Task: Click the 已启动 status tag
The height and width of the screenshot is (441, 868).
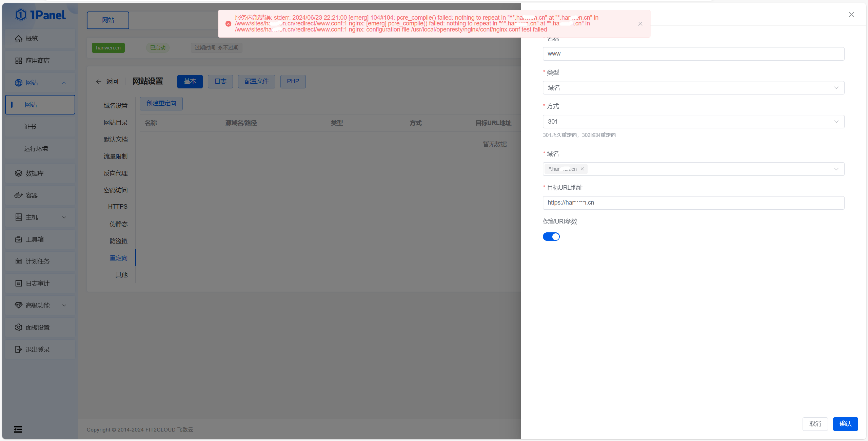Action: [158, 48]
